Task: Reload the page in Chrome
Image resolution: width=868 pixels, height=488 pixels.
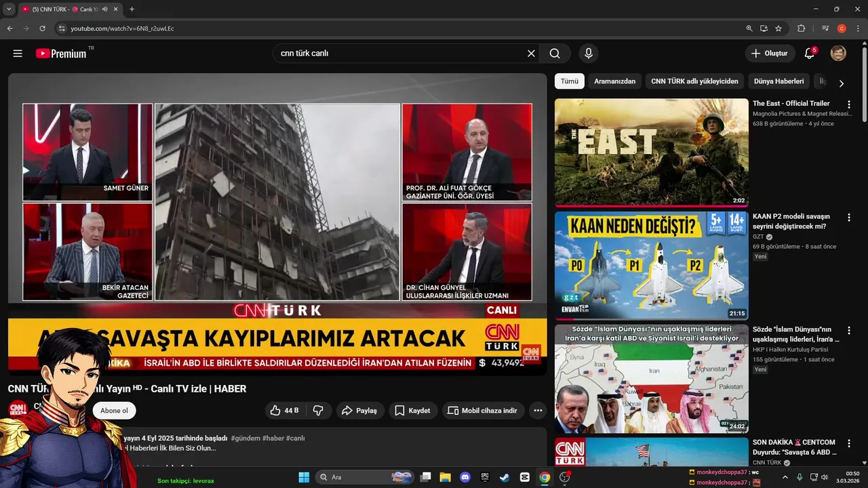Action: coord(42,28)
